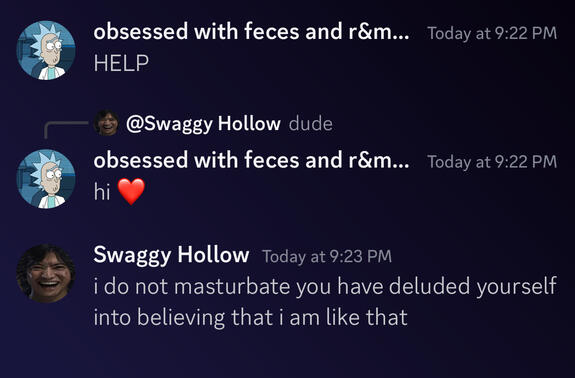Select Swaggy Hollow's 'deluded yourself' message text

[x=325, y=301]
